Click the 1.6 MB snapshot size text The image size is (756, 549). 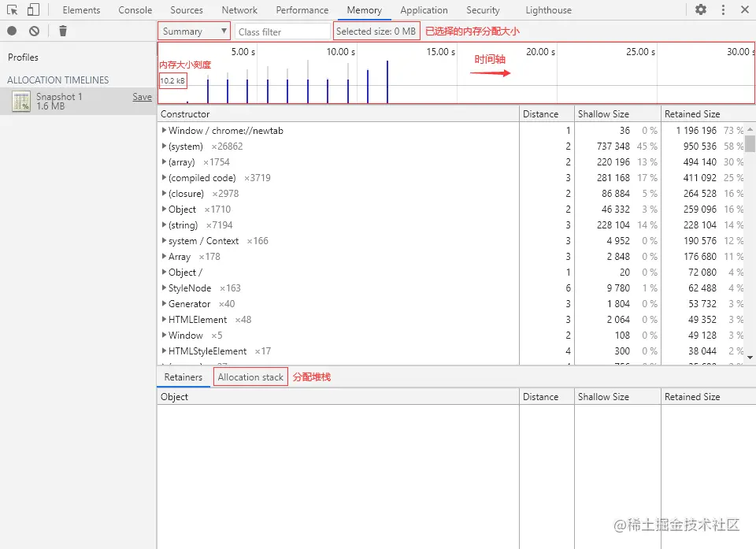click(x=50, y=106)
